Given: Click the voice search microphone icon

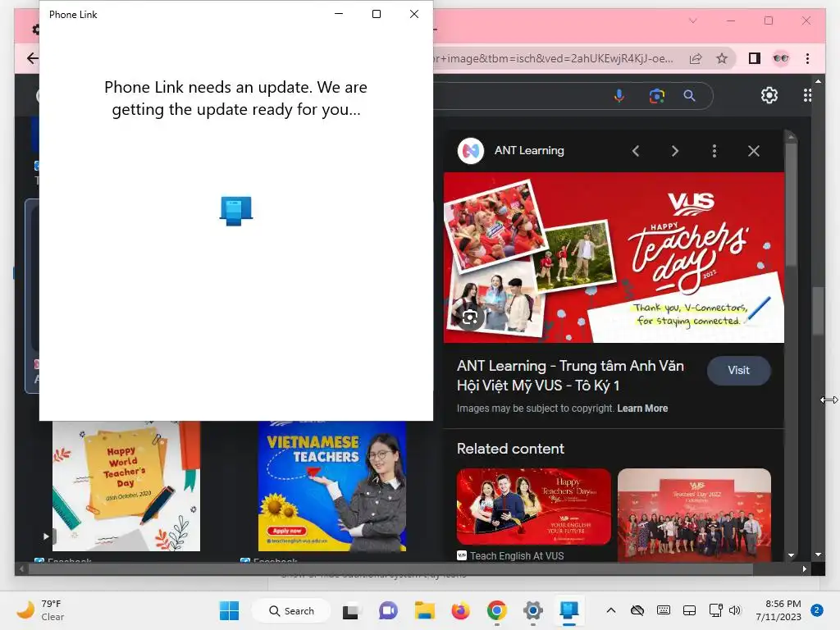Looking at the screenshot, I should click(619, 96).
